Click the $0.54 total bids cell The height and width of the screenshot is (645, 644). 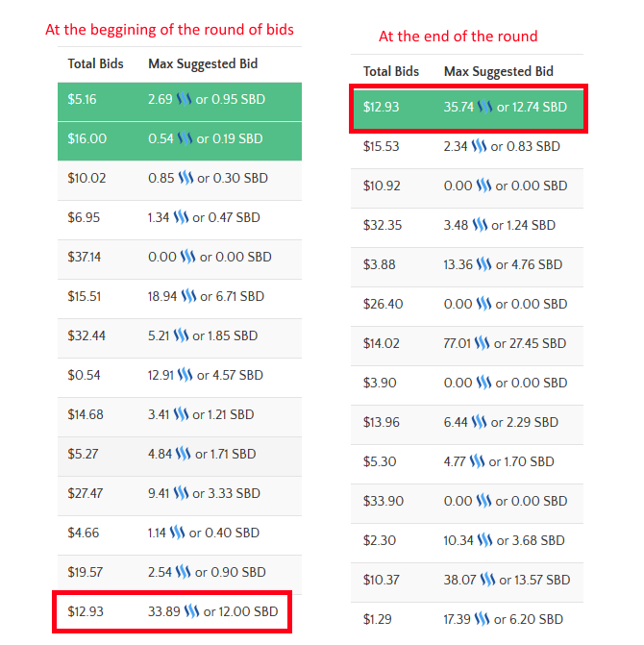[84, 375]
